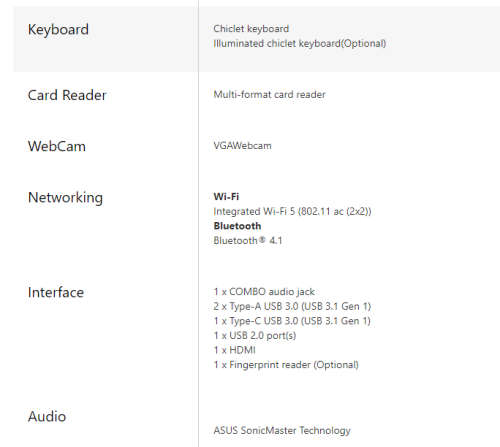
Task: Click the Interface section label
Action: (x=56, y=292)
